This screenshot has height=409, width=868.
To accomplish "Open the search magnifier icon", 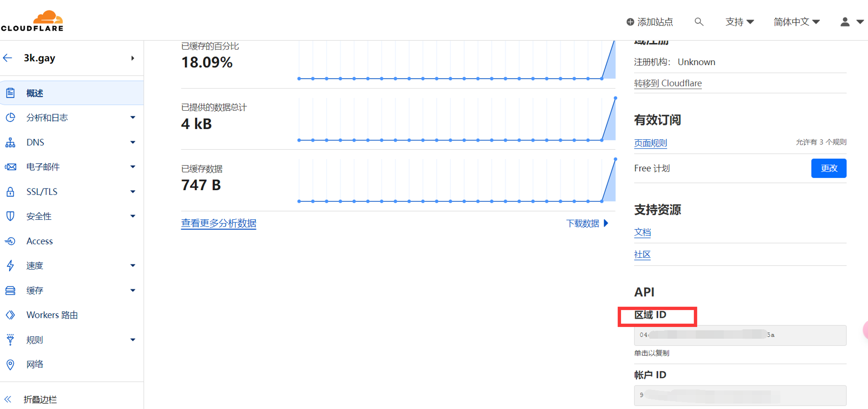I will point(699,22).
